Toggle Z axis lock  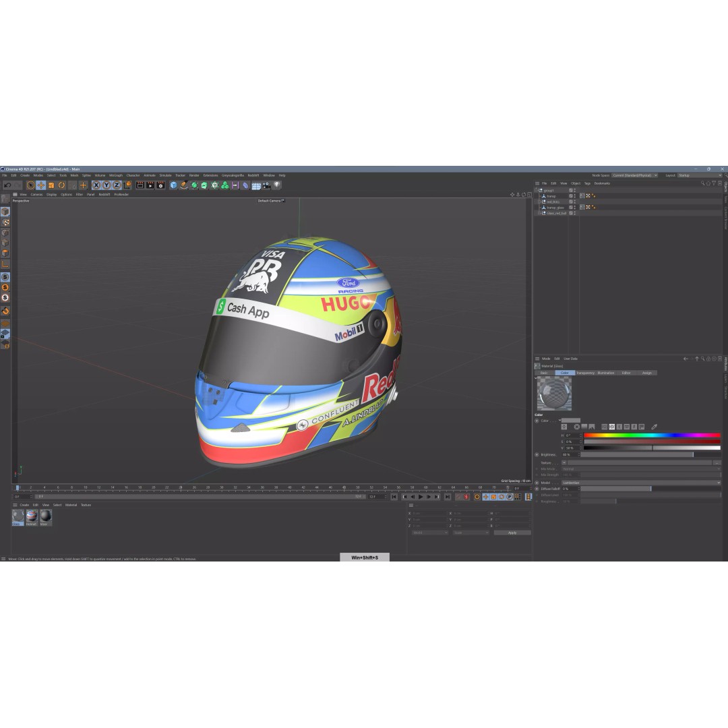117,185
